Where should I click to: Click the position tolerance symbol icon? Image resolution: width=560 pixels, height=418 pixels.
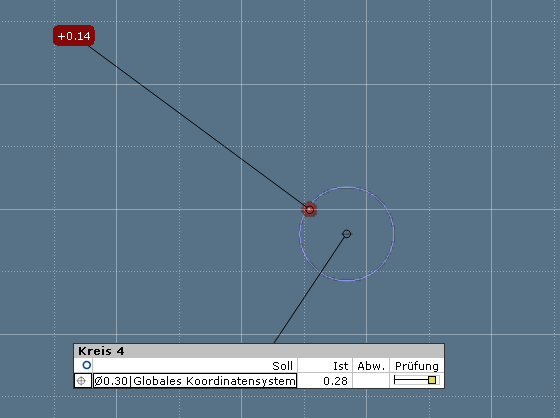pos(81,381)
